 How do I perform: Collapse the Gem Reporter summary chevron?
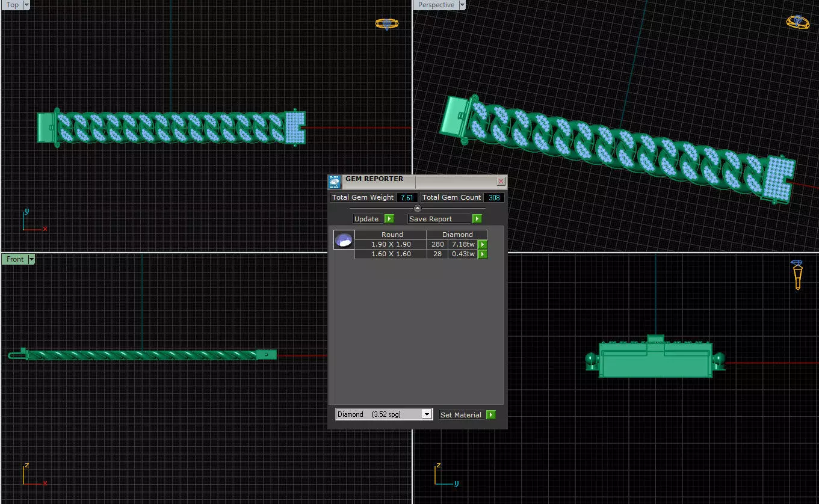pyautogui.click(x=418, y=208)
